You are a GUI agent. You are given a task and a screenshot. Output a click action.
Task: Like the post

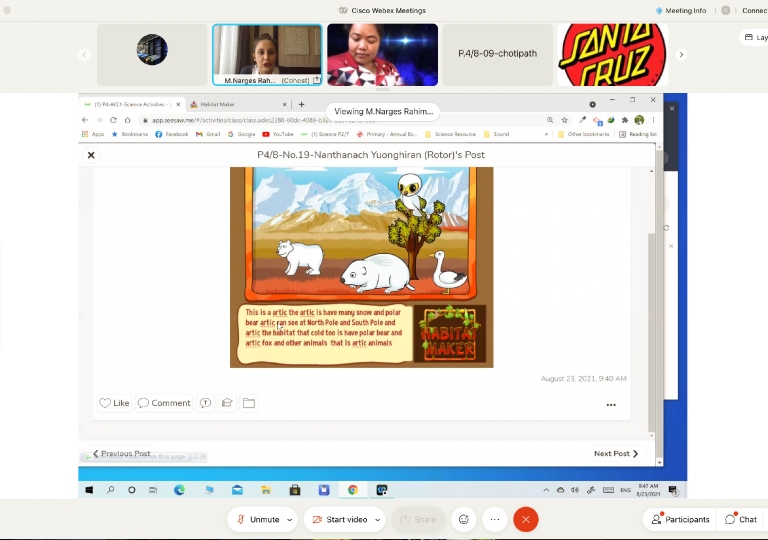click(x=115, y=403)
